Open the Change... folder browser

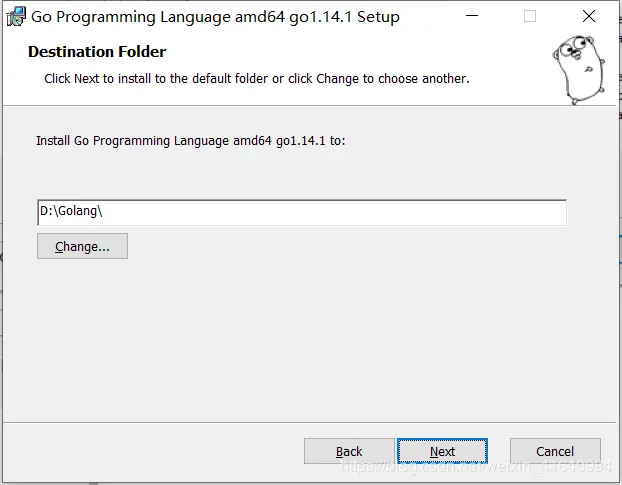point(83,246)
